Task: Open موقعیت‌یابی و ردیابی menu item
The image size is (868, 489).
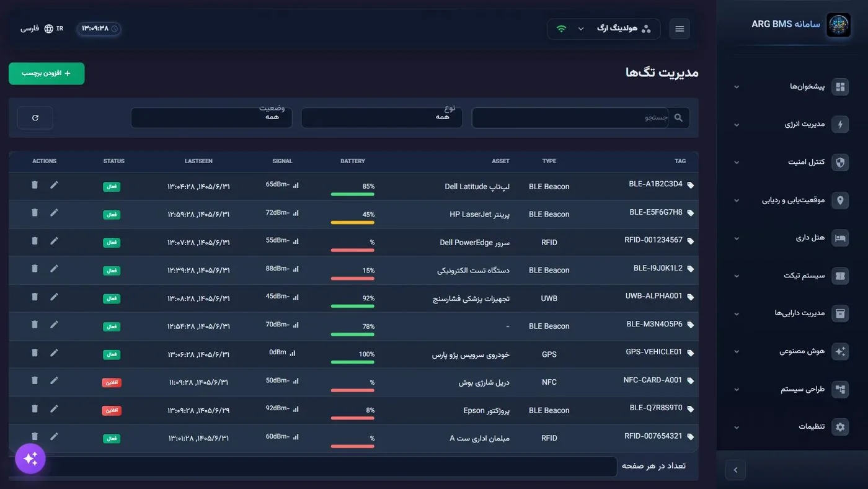Action: [792, 200]
